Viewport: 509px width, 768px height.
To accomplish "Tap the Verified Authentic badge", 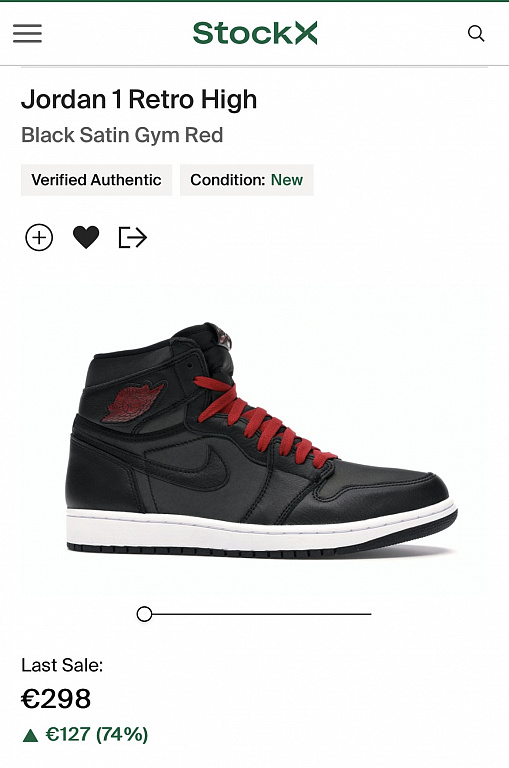I will pos(97,180).
